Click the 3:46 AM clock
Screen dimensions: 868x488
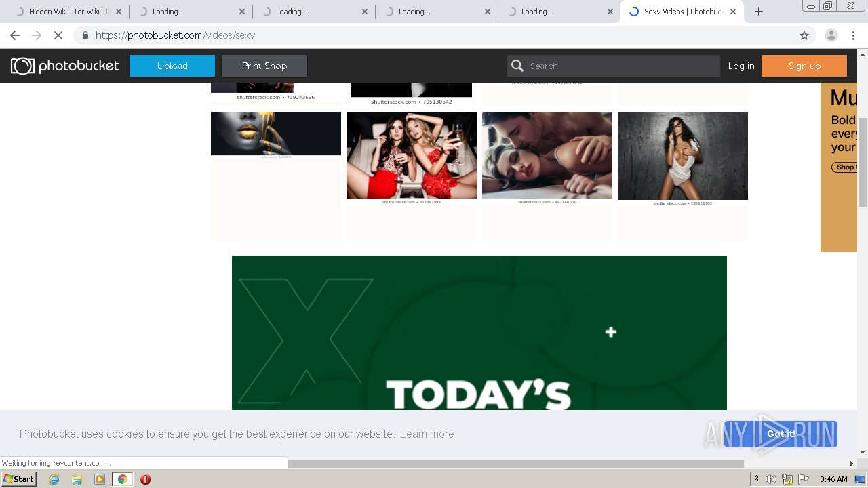[833, 479]
